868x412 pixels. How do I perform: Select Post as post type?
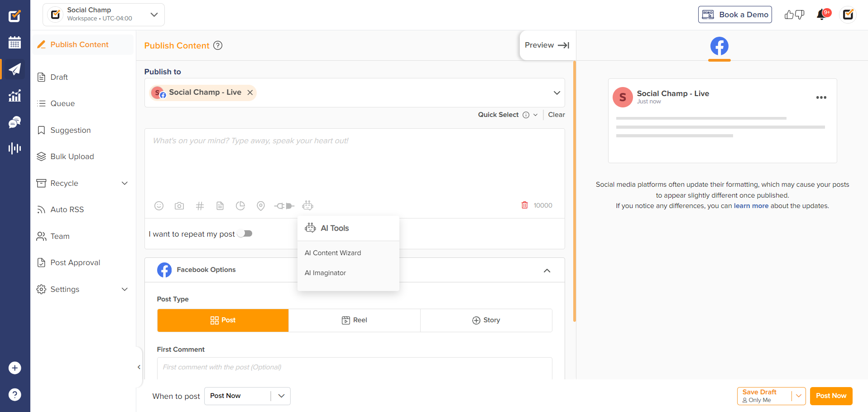click(223, 320)
